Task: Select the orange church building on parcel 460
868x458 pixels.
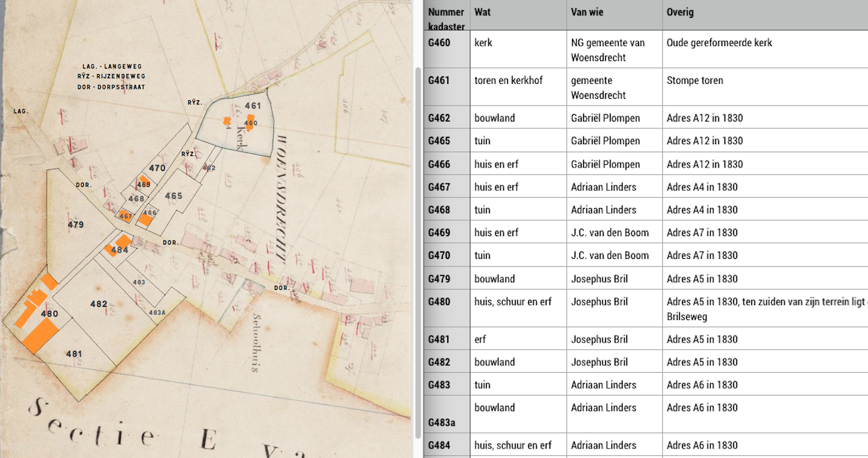Action: coord(251,123)
